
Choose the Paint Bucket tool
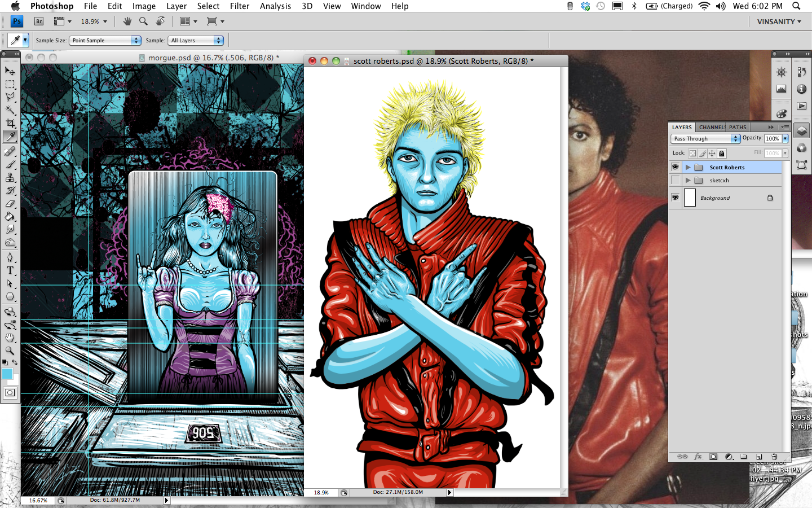click(10, 217)
